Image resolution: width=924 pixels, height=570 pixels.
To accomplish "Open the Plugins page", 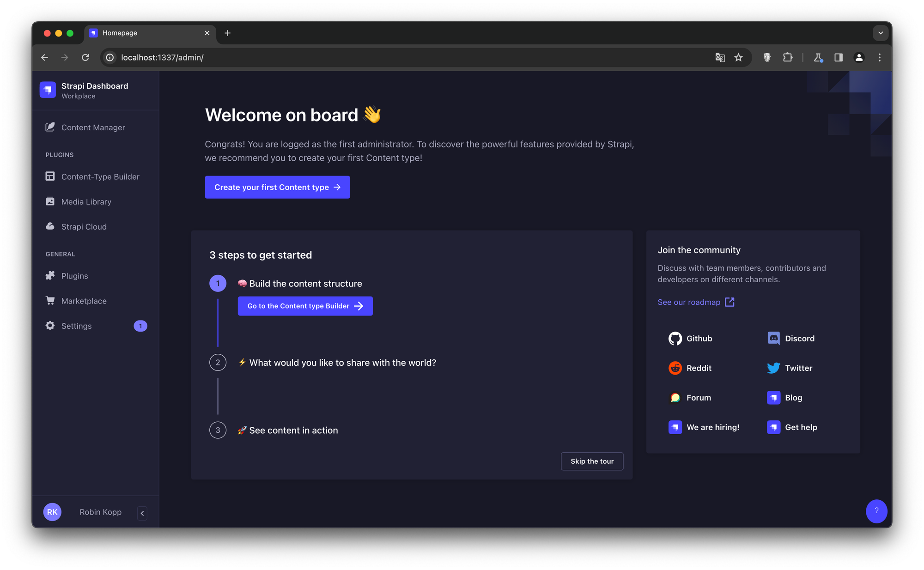I will (x=74, y=276).
